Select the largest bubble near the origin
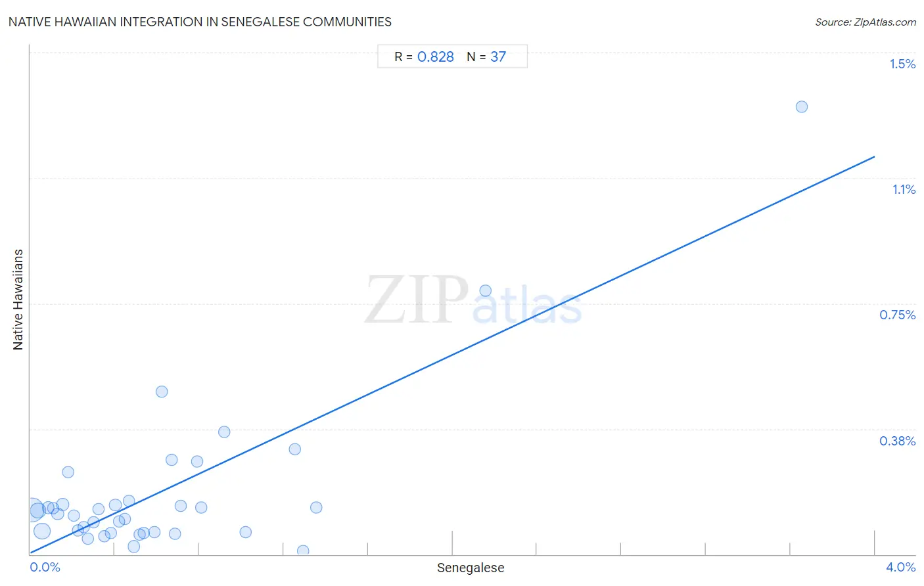The height and width of the screenshot is (586, 924). tap(32, 509)
